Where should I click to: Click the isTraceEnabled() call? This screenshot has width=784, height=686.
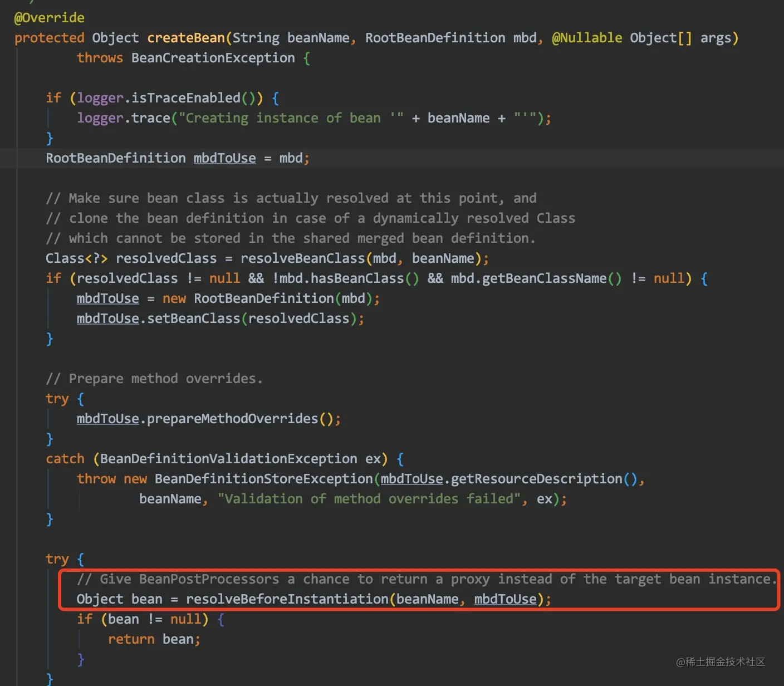click(197, 98)
